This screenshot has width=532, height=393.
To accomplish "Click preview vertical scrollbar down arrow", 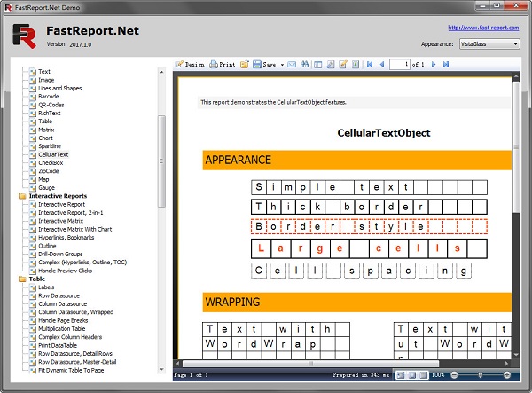I will [516, 355].
